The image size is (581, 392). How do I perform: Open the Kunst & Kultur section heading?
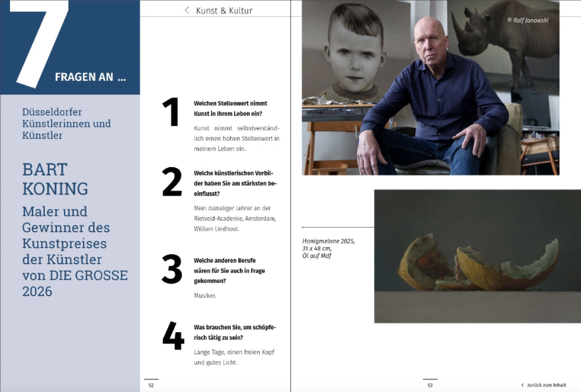pos(224,10)
